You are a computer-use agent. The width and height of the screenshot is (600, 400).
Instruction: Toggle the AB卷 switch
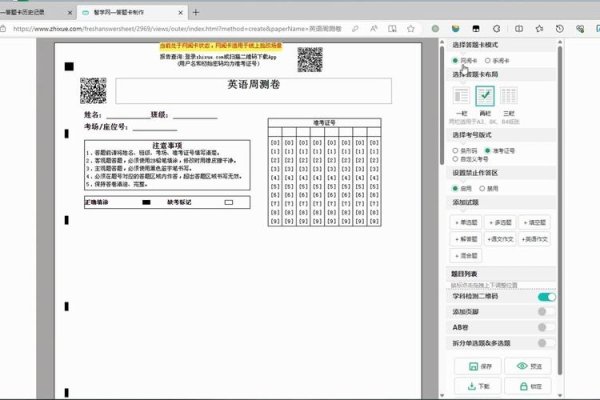546,327
